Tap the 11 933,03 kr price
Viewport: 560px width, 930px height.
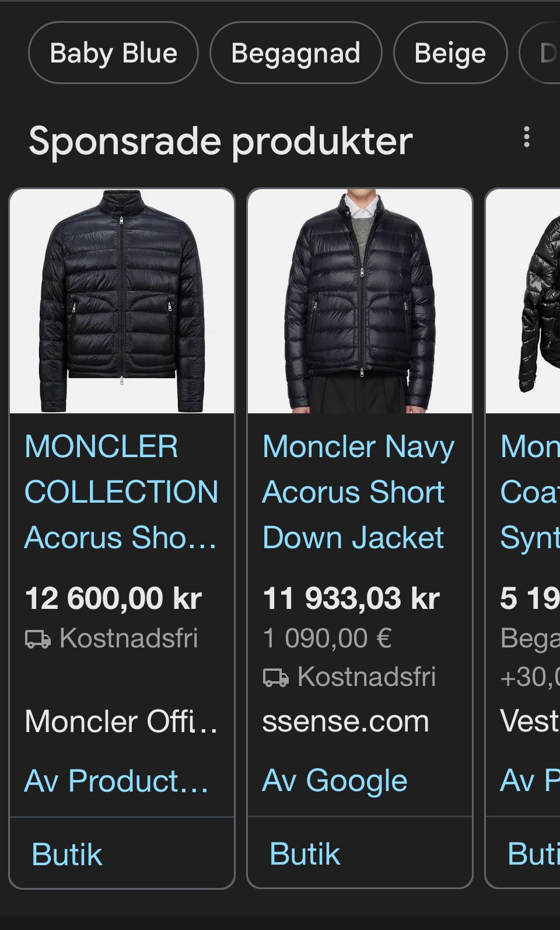pos(351,599)
